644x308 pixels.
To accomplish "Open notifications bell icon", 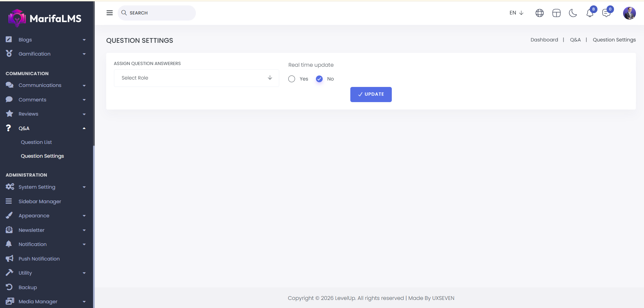I will [x=590, y=13].
